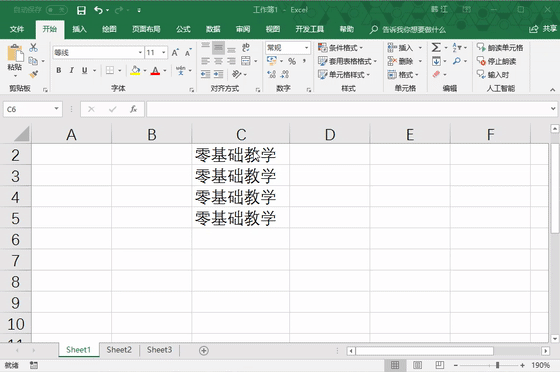560x372 pixels.
Task: Apply red font color A
Action: 155,70
